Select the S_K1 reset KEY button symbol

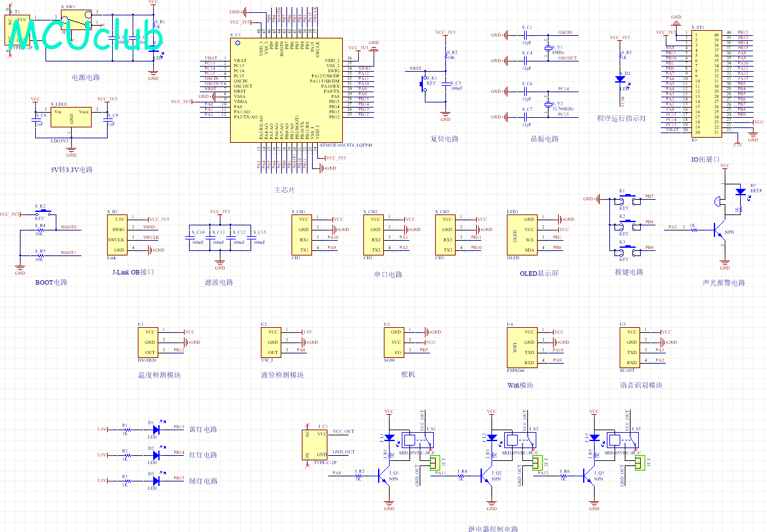click(x=424, y=83)
